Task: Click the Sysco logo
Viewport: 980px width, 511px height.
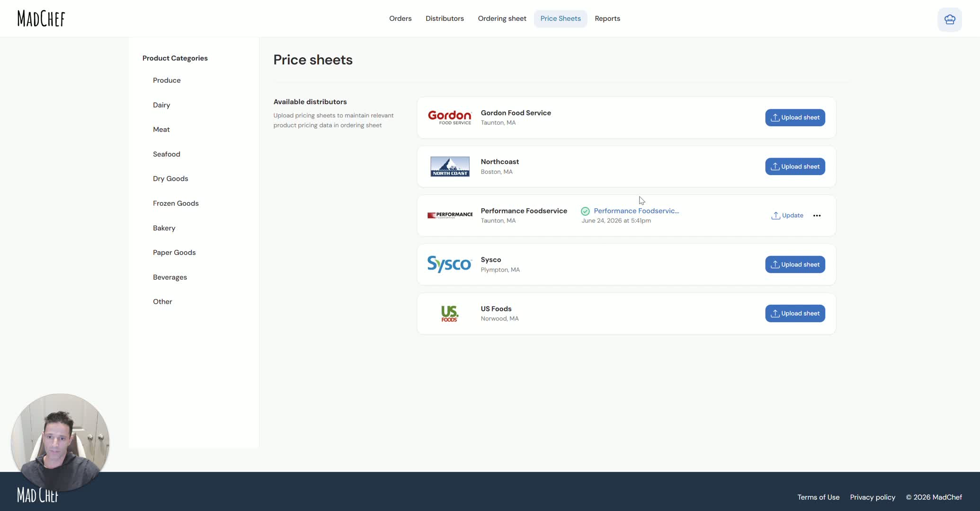Action: [450, 264]
